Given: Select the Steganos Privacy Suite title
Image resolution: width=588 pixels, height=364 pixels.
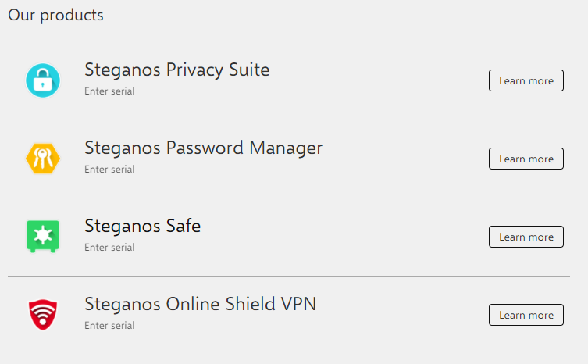Looking at the screenshot, I should click(x=176, y=70).
